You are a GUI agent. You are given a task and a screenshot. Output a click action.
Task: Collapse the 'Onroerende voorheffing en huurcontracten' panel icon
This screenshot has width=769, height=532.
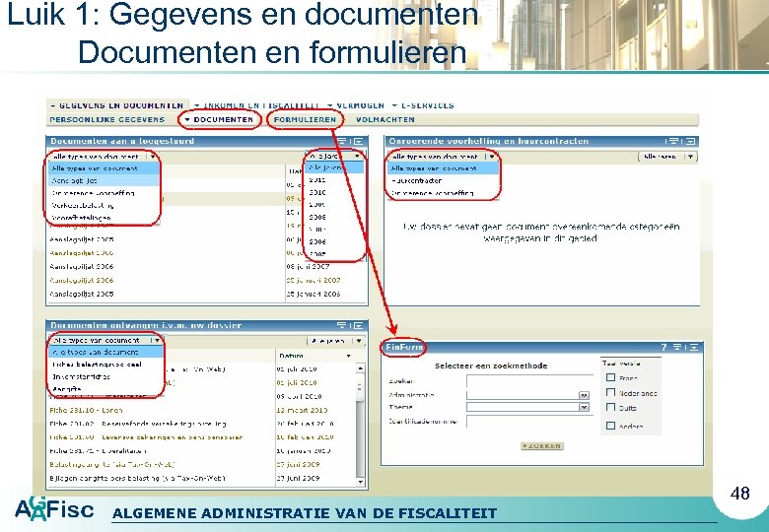coord(673,141)
